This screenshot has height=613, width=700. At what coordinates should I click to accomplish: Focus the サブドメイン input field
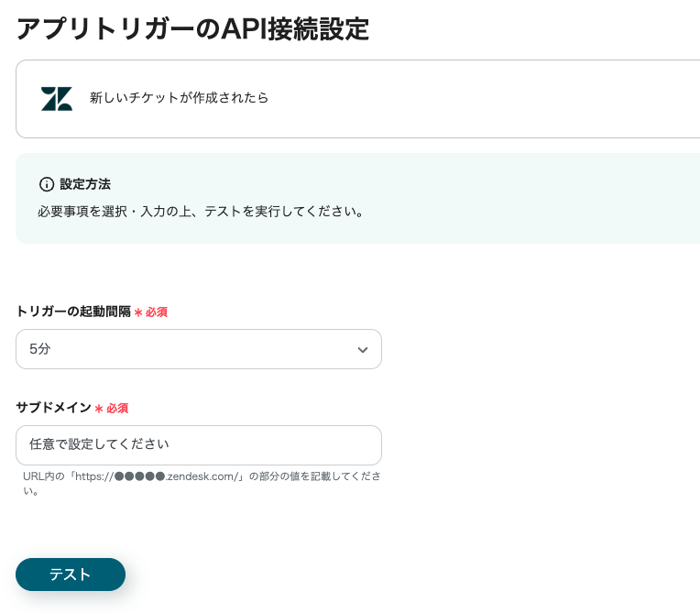198,445
